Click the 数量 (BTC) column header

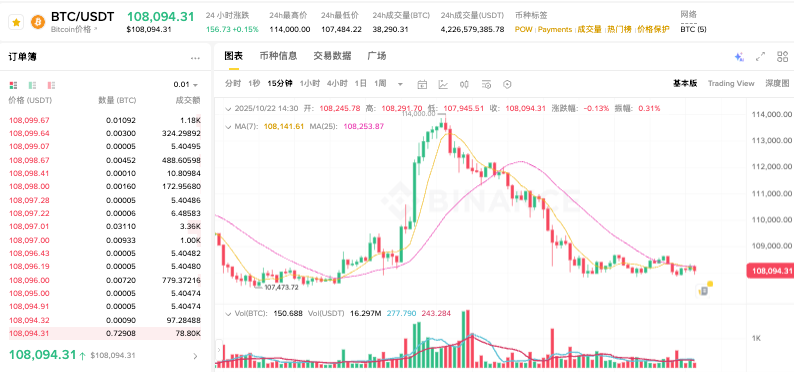point(117,100)
